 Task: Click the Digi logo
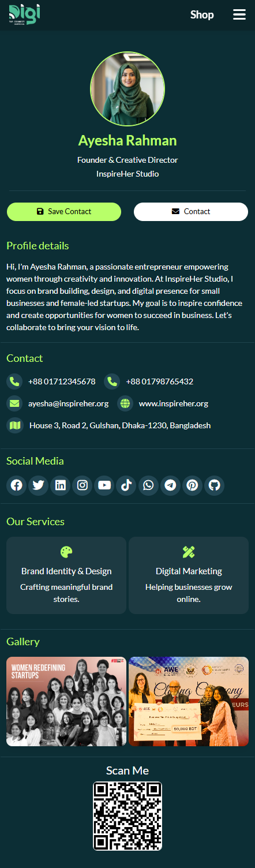pos(24,14)
